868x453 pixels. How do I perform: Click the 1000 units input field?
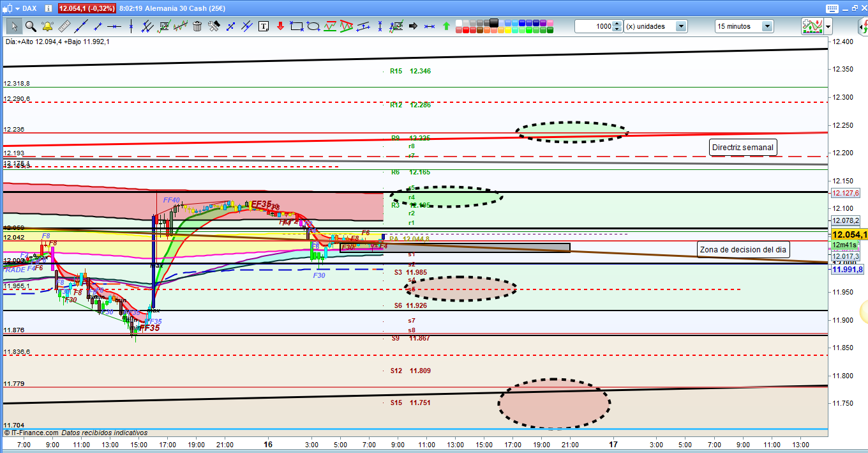(x=592, y=26)
